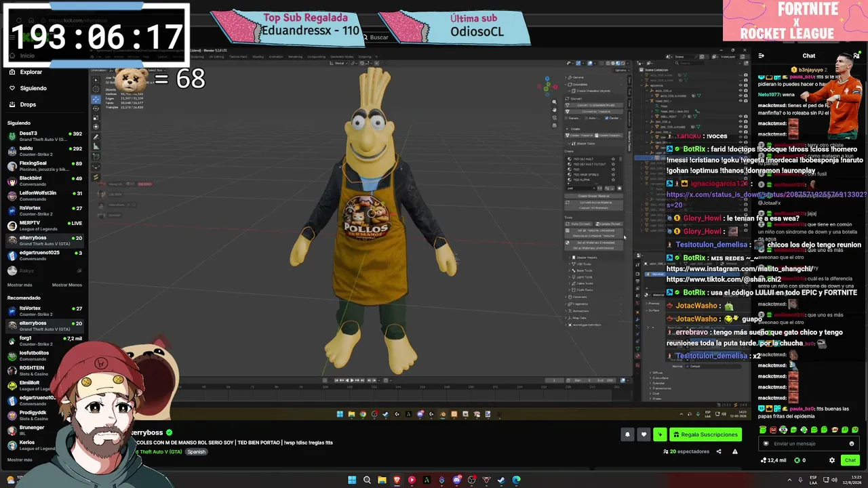Select the Transform tool in Blender toolbar
Viewport: 868px width, 488px height.
click(x=96, y=127)
